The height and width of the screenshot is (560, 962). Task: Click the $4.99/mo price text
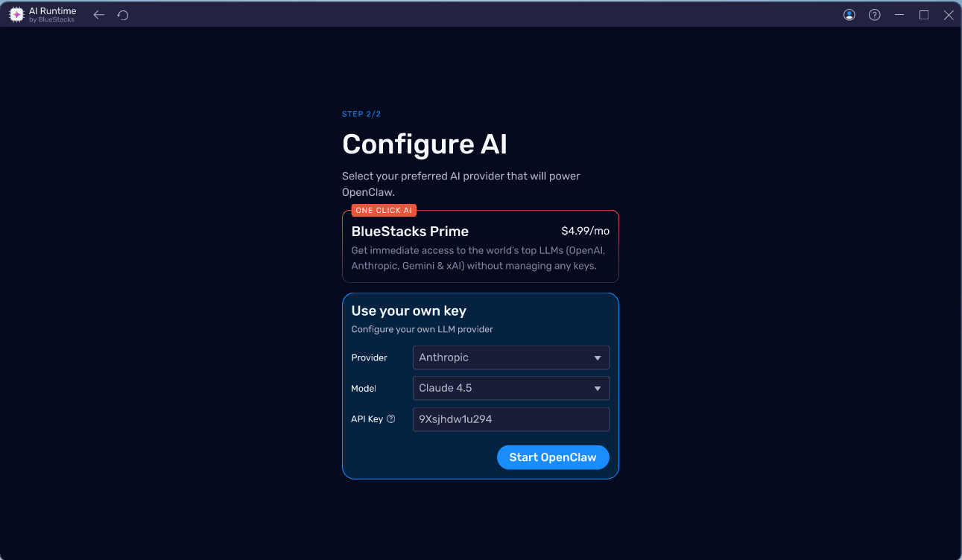585,231
